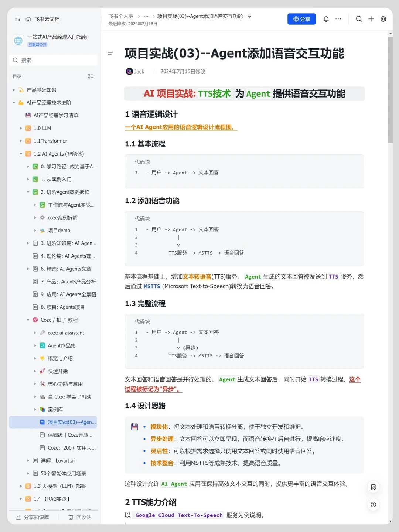Click the link icon of coze-ai-assistant
Viewport: 399px width, 532px height.
(x=42, y=332)
